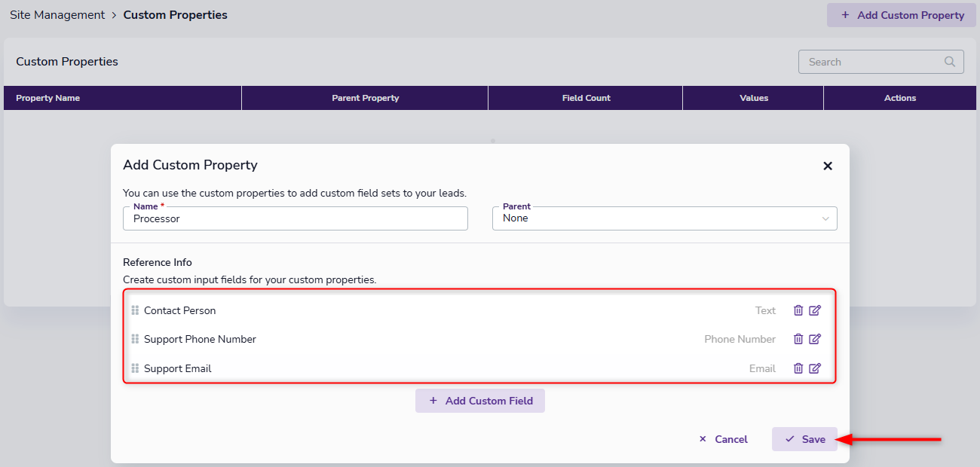
Task: Click Add Custom Property at top right
Action: coord(902,15)
